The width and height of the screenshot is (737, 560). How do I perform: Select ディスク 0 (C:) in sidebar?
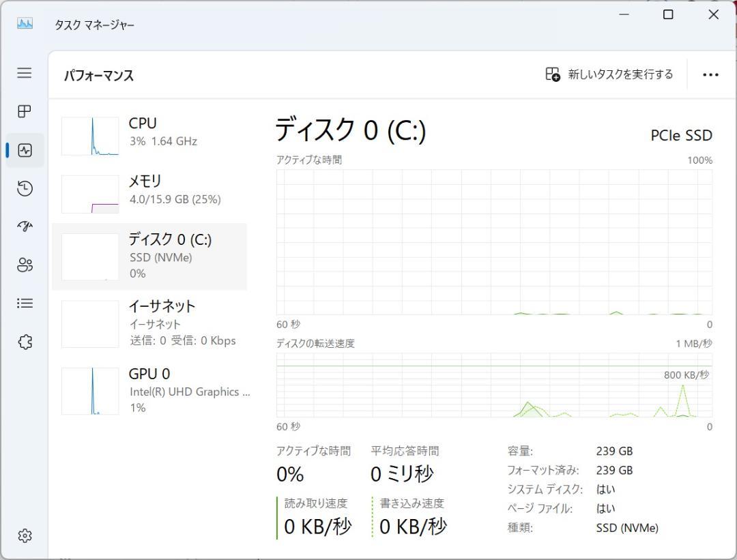point(149,256)
